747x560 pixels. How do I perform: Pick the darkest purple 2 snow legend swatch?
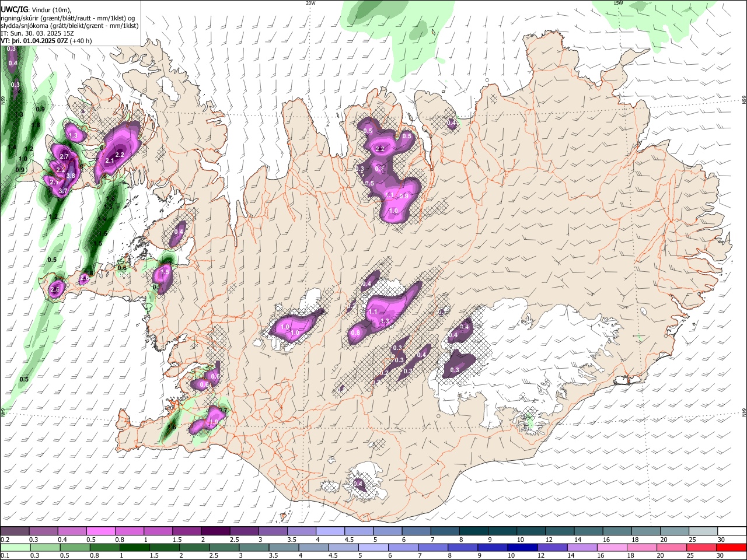pos(215,531)
